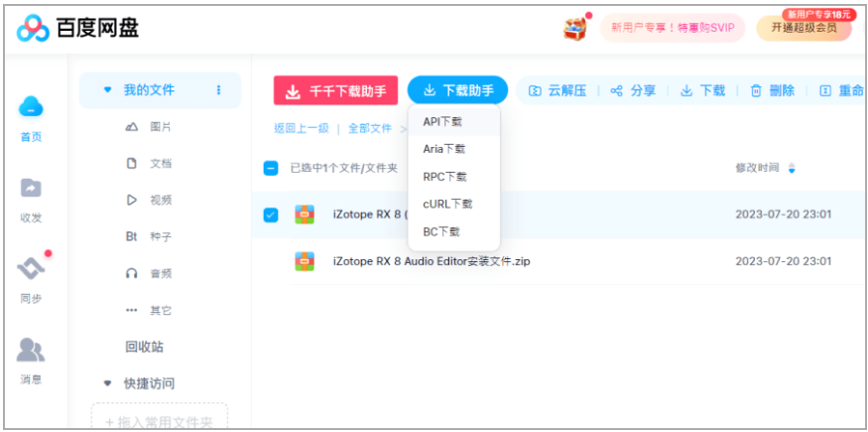Choose RPC下载 from the dropdown menu
This screenshot has height=432, width=868.
[x=454, y=177]
